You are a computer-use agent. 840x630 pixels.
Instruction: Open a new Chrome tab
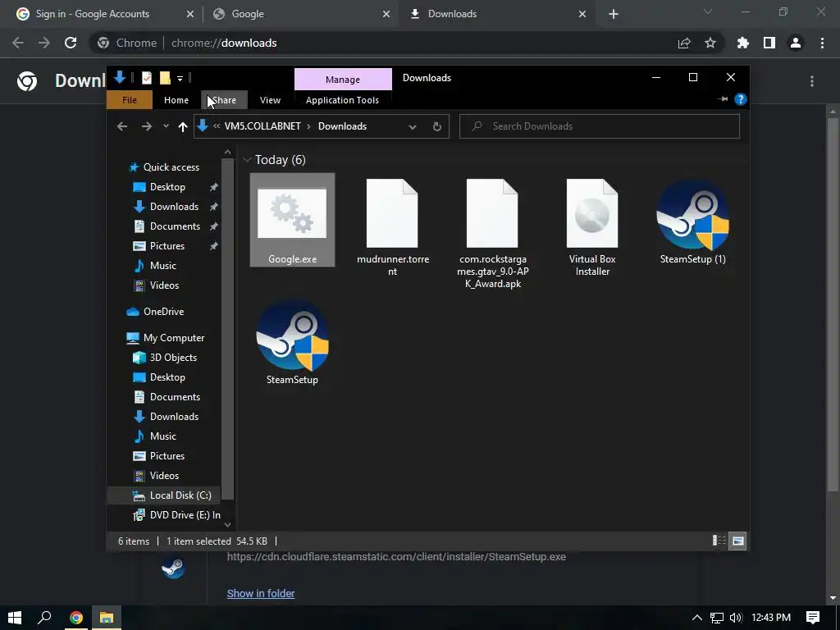pos(614,14)
